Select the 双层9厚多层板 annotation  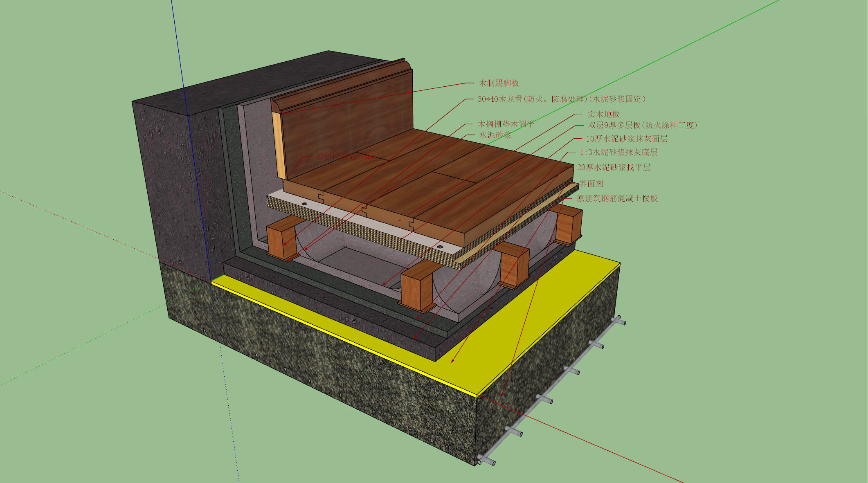(643, 125)
